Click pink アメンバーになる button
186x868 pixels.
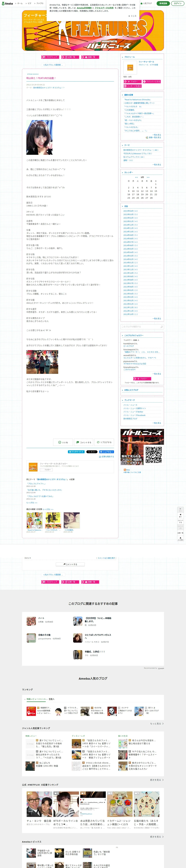click(152, 82)
